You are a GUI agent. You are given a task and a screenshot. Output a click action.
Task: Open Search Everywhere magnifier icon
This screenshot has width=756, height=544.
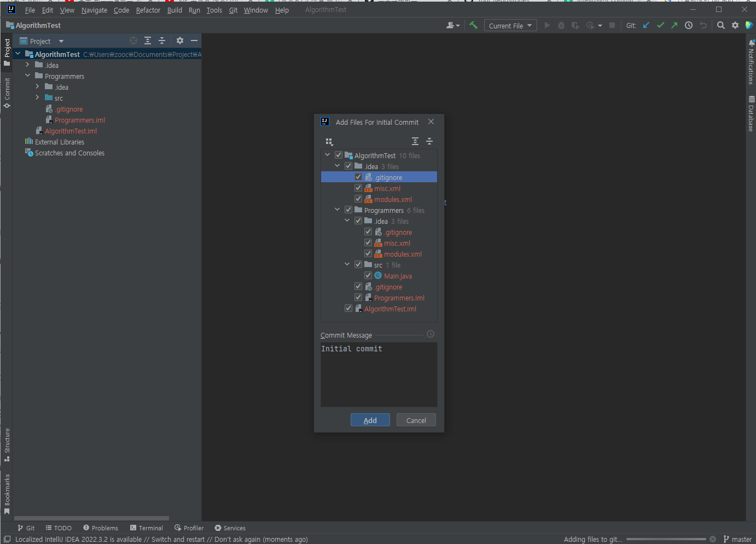click(721, 25)
